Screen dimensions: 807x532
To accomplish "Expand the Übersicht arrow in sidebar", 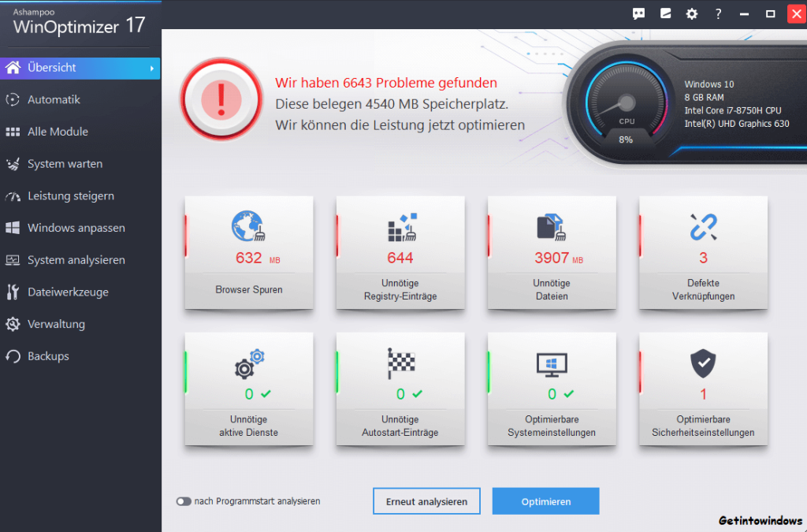I will coord(152,68).
